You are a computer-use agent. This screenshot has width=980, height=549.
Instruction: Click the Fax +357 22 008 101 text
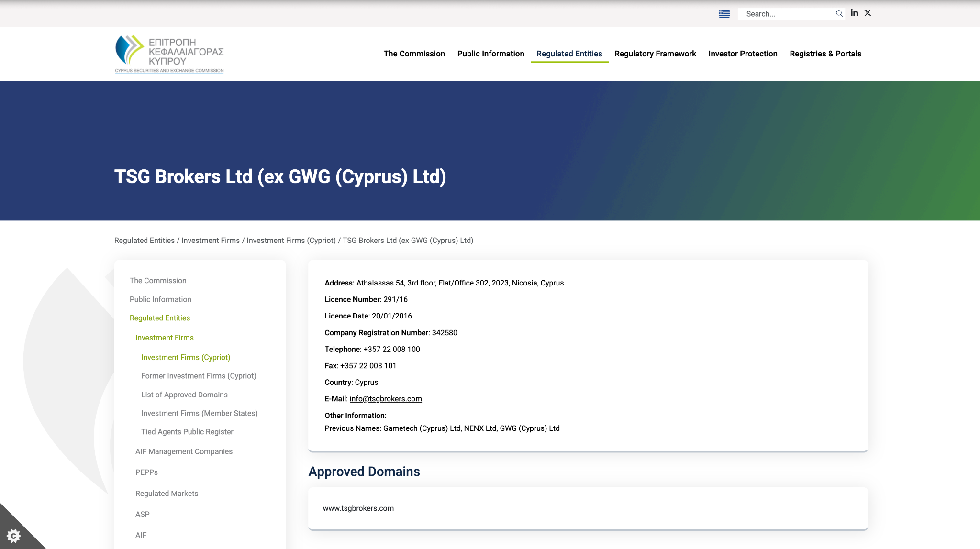coord(360,366)
